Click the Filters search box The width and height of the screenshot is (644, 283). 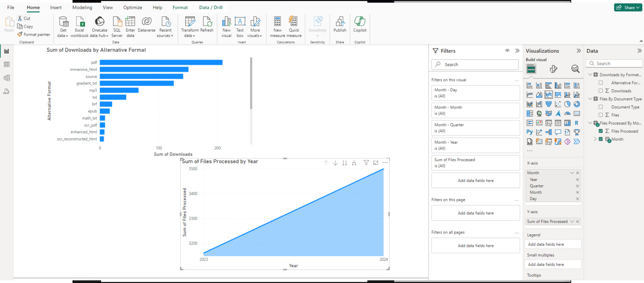point(475,65)
